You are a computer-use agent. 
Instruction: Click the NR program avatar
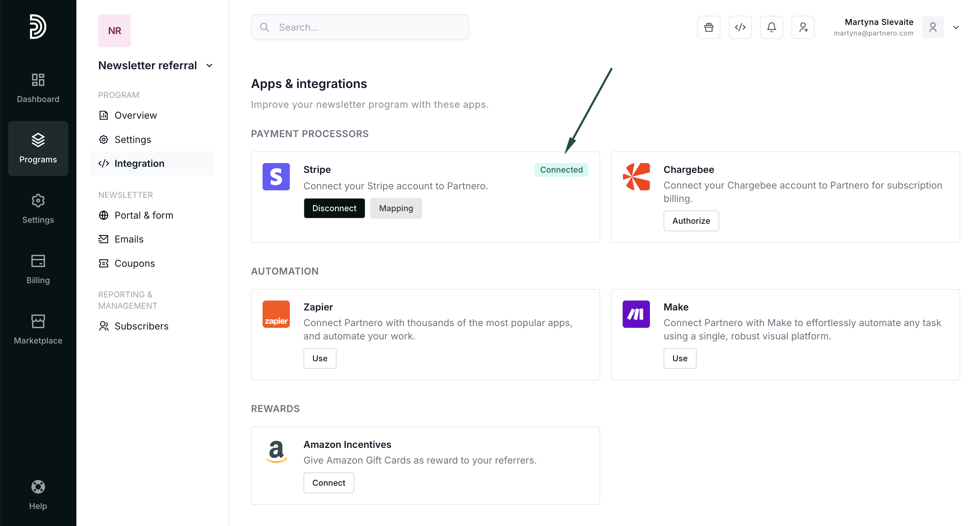(x=114, y=31)
